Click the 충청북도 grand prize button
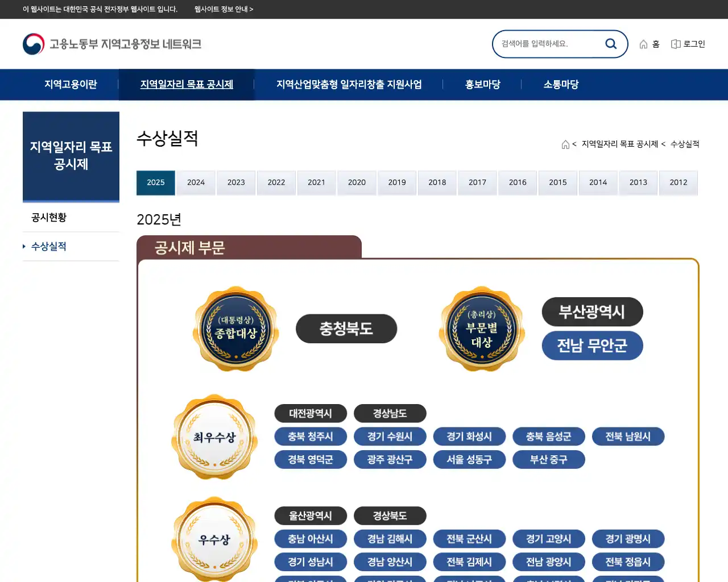728x582 pixels. coord(346,329)
